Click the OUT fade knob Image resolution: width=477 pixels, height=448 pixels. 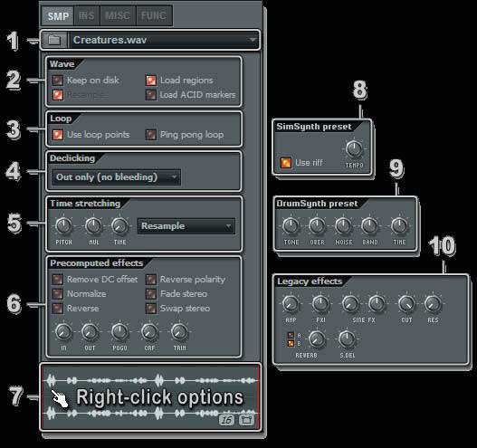coord(90,332)
